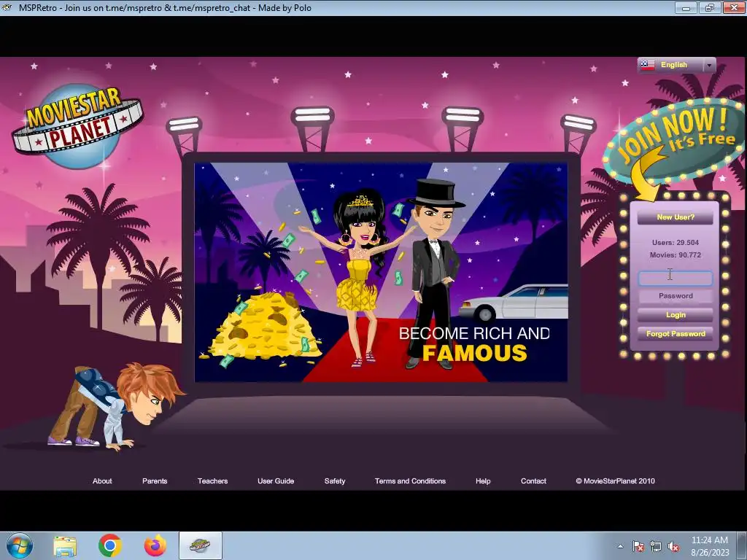Open the Help link

[483, 481]
